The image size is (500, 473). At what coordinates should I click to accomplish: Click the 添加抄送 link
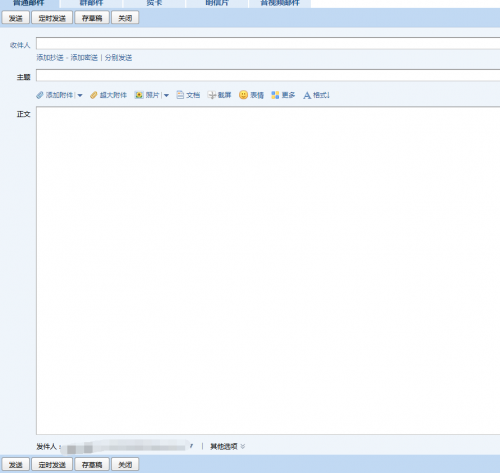coord(50,58)
